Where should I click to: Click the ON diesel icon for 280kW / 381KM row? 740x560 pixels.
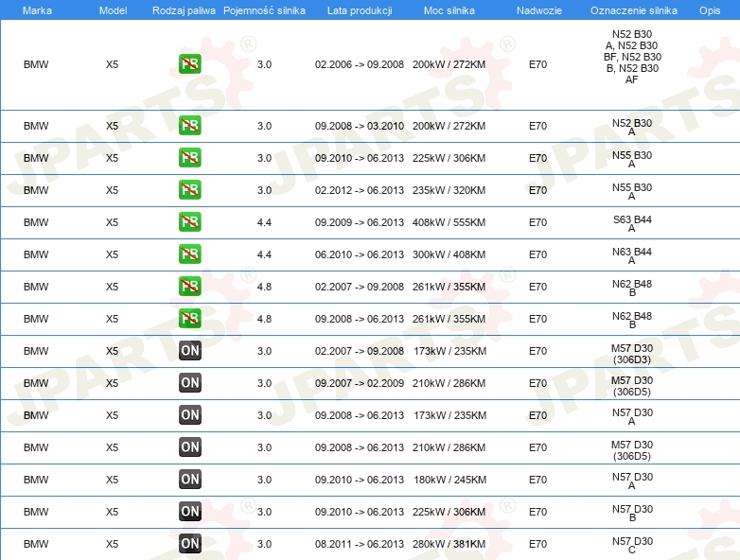click(190, 544)
